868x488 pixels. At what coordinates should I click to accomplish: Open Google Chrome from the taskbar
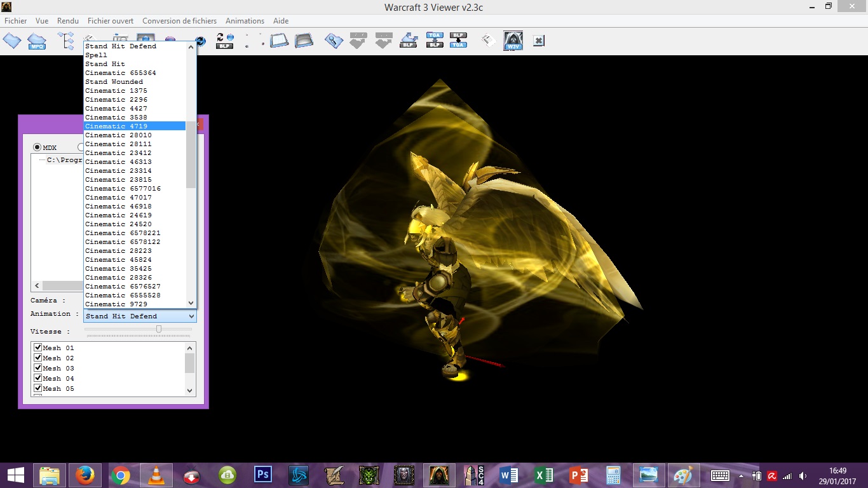[x=120, y=475]
